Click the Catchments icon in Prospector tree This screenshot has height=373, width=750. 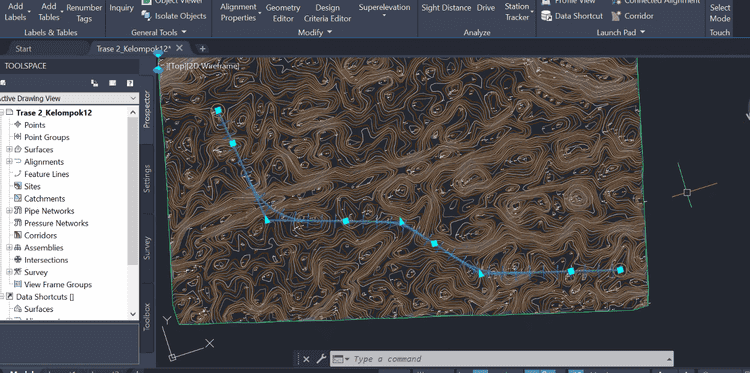tap(18, 198)
